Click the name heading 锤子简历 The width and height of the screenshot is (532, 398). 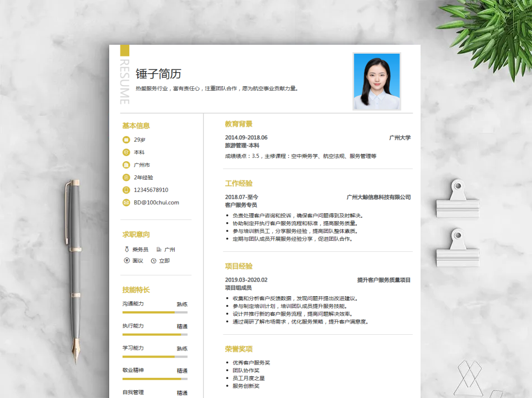point(158,73)
